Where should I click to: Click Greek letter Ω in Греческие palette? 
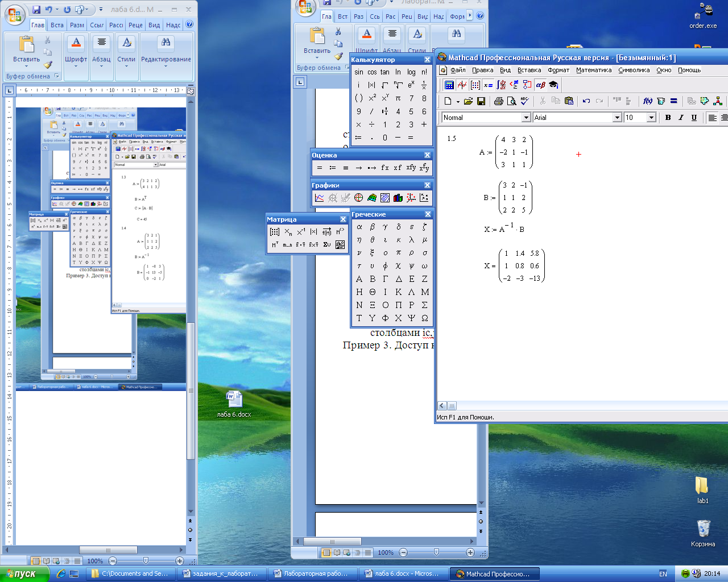[424, 318]
